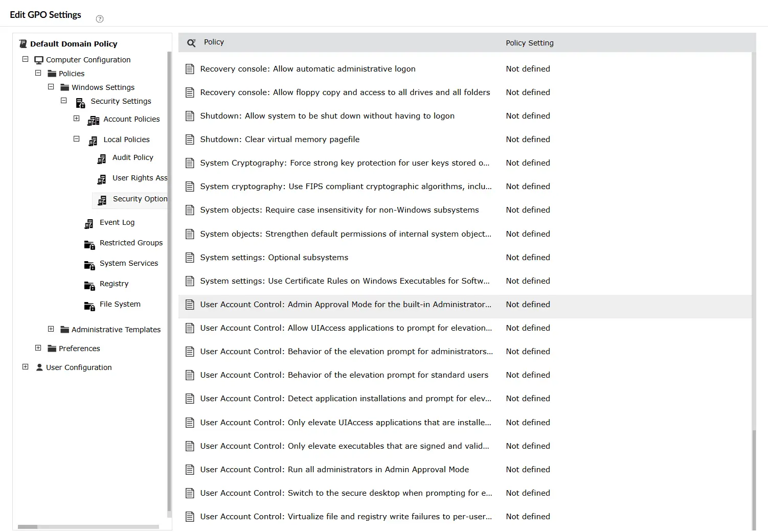This screenshot has height=532, width=768.
Task: Select Security Options in the tree
Action: [140, 199]
